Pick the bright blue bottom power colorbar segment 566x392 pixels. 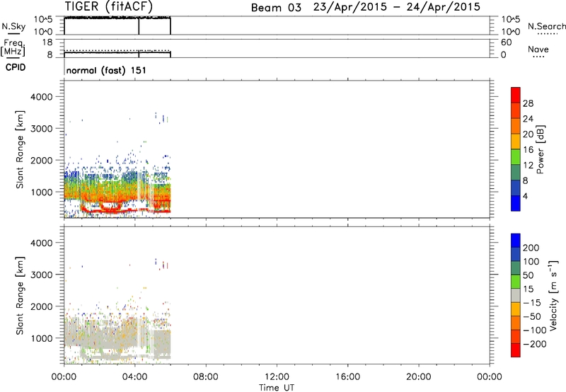click(x=516, y=204)
